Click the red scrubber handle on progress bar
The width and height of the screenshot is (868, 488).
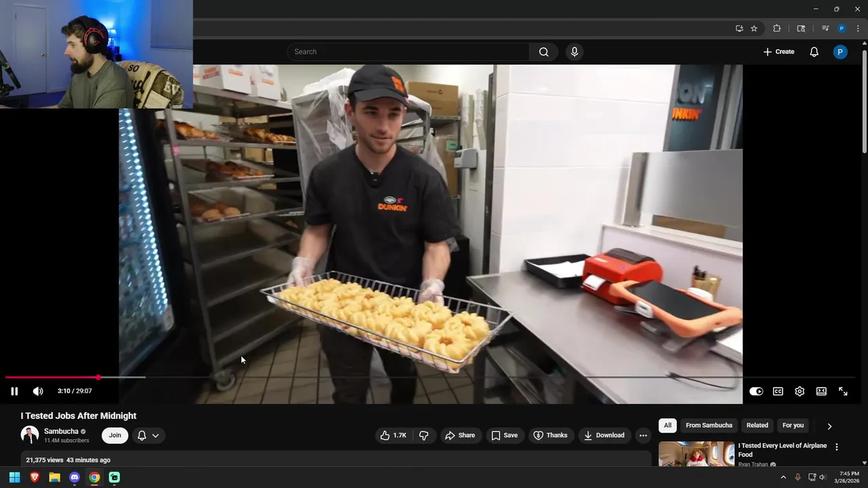(x=98, y=377)
